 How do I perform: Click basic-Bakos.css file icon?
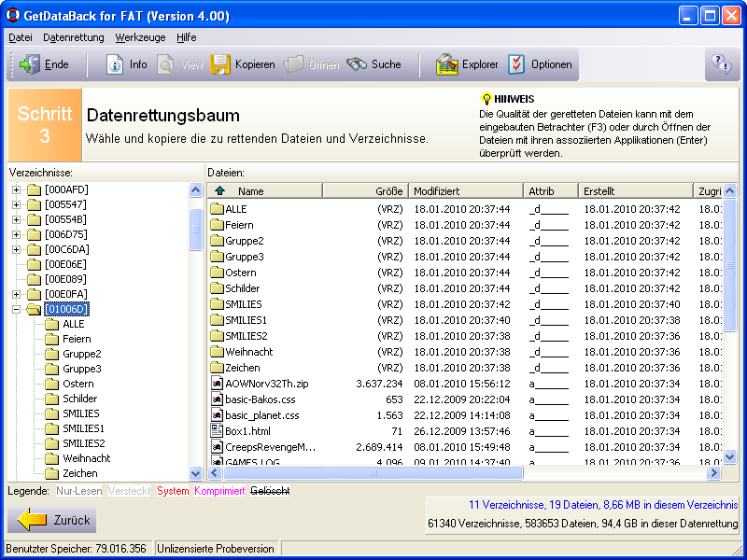point(218,399)
